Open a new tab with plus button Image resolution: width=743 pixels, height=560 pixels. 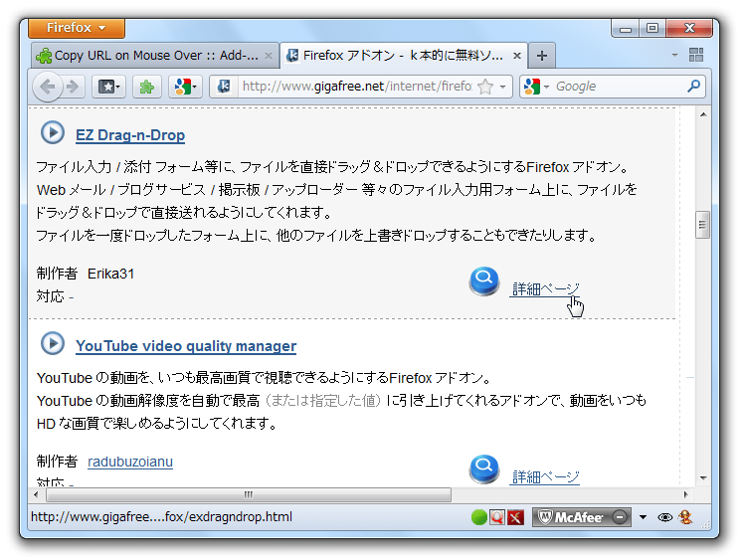click(542, 56)
